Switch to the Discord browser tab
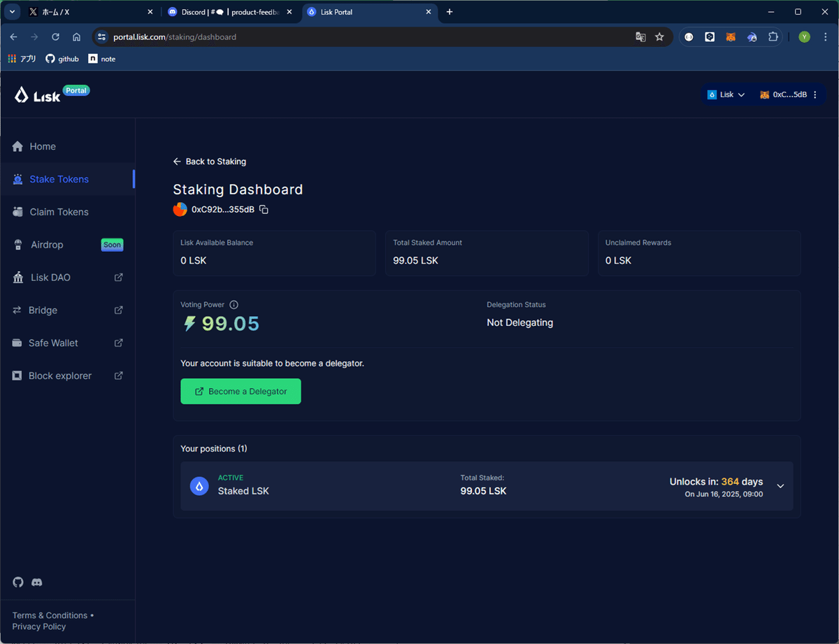The width and height of the screenshot is (839, 644). pos(230,12)
